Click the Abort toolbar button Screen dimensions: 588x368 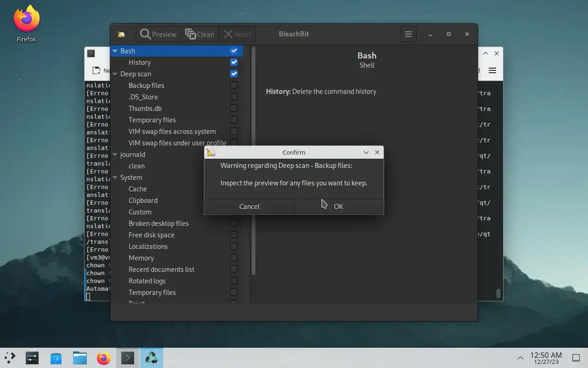click(x=237, y=34)
